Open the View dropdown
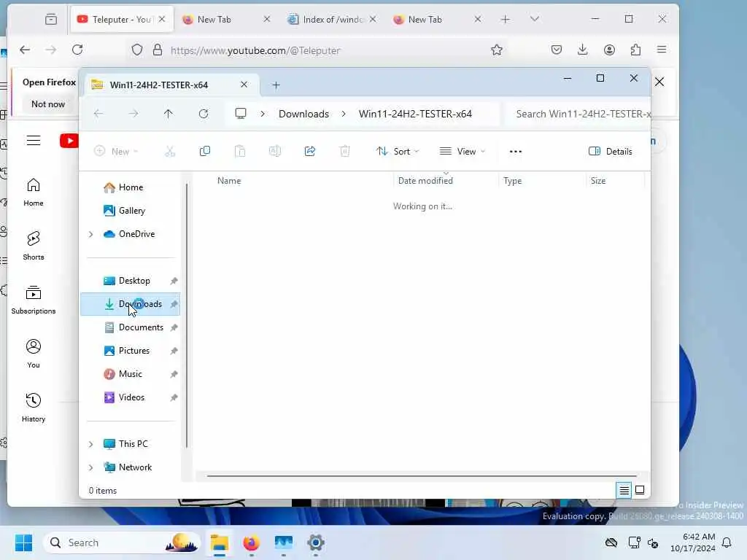Screen dimensions: 747x560 (x=462, y=152)
